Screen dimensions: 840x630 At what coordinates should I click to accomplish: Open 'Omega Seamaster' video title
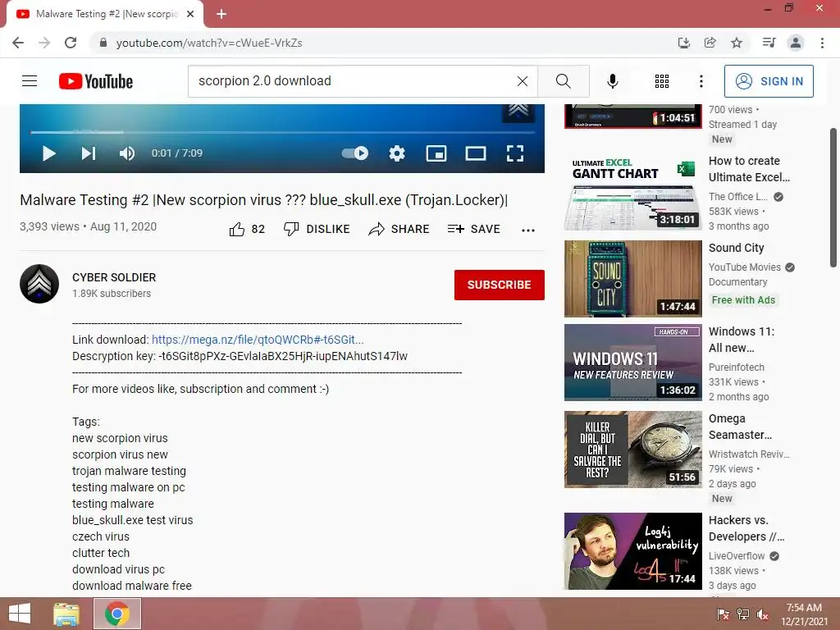[x=741, y=427]
